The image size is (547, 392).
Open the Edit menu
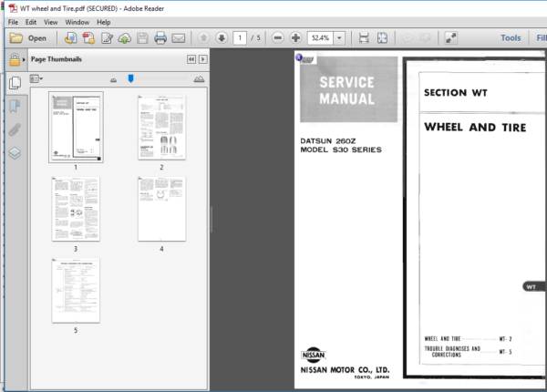pos(31,22)
